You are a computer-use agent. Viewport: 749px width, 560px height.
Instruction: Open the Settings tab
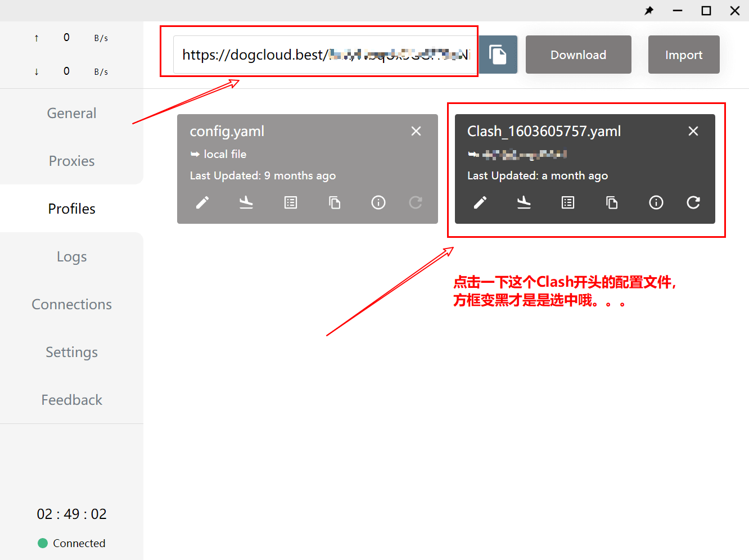point(71,352)
